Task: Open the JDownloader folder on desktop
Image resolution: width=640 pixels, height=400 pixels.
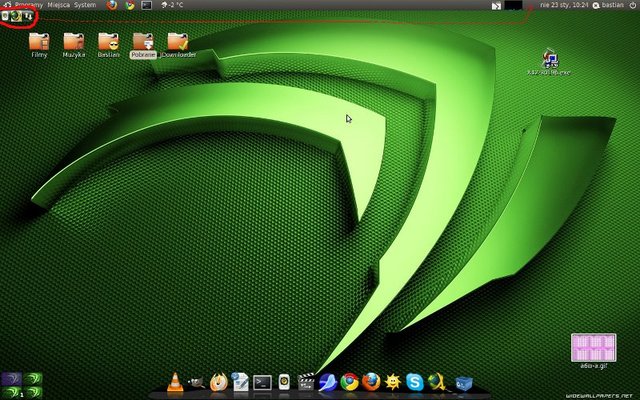Action: pyautogui.click(x=178, y=45)
